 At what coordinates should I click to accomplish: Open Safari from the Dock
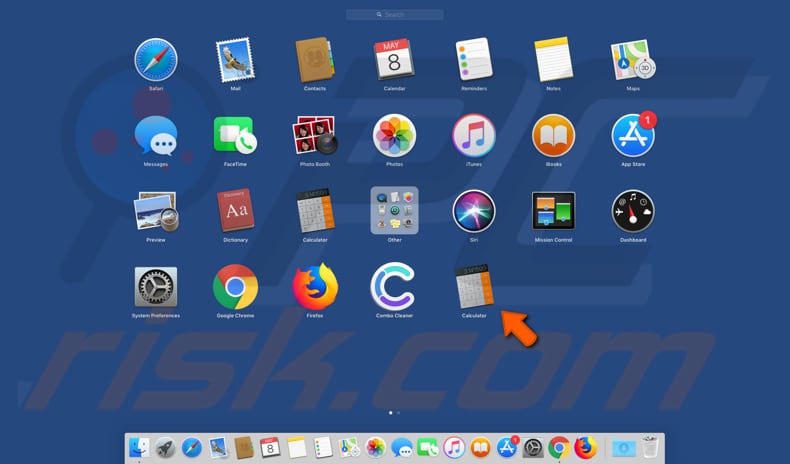(x=191, y=447)
